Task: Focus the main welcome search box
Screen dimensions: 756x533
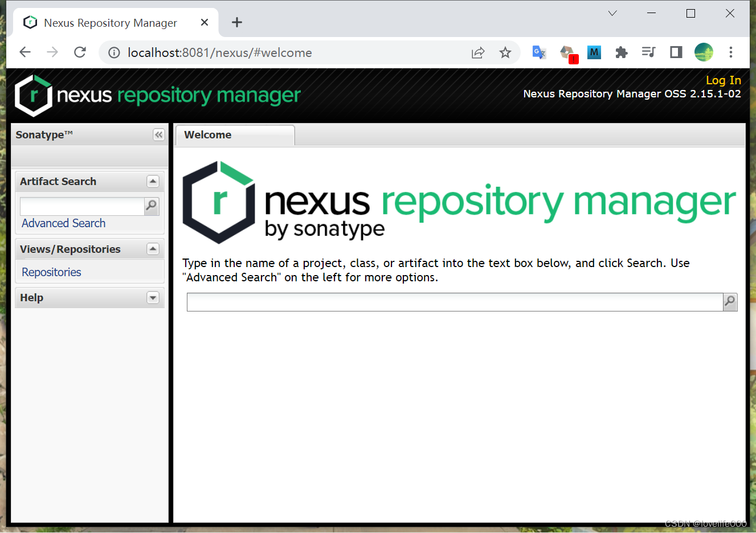Action: (455, 302)
